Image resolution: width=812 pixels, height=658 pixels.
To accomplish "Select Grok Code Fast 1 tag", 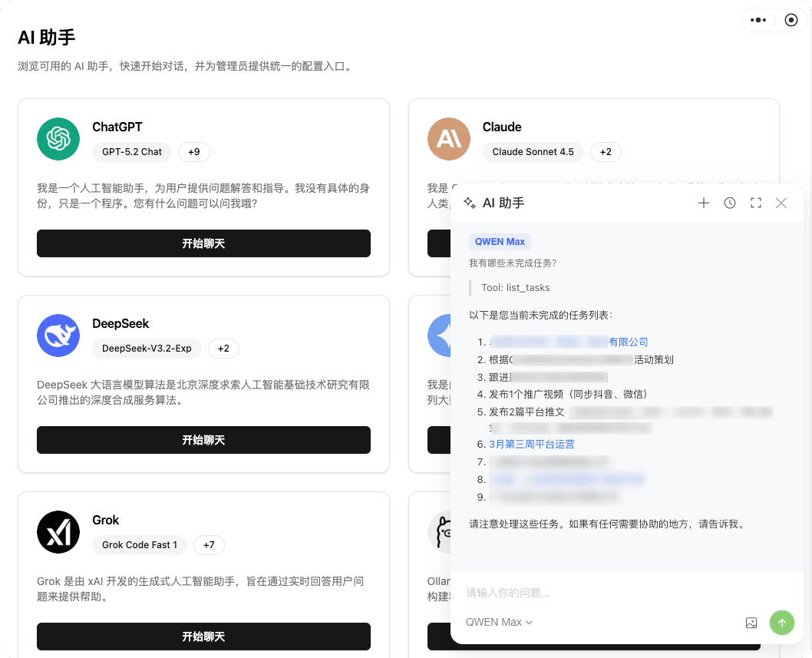I will click(140, 545).
